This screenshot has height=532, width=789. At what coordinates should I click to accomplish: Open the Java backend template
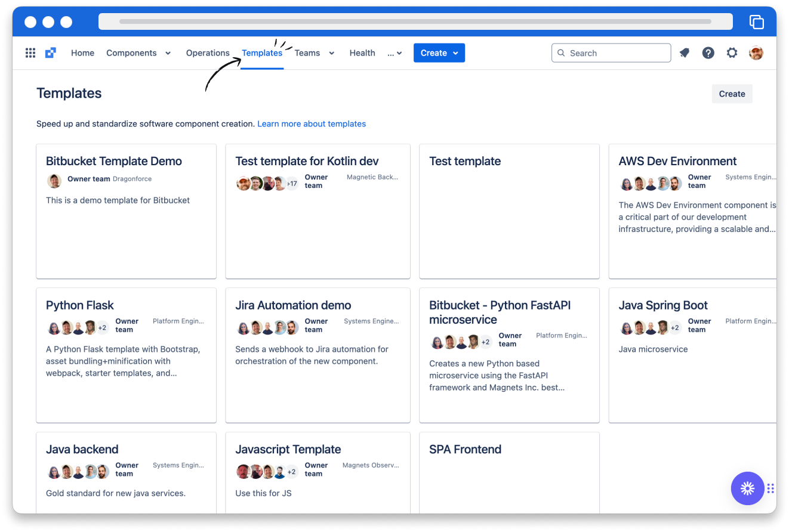[x=82, y=450]
